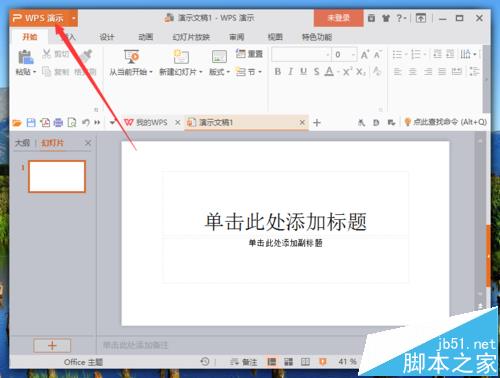The image size is (500, 378).
Task: Select slide 1 thumbnail in panel
Action: click(57, 176)
